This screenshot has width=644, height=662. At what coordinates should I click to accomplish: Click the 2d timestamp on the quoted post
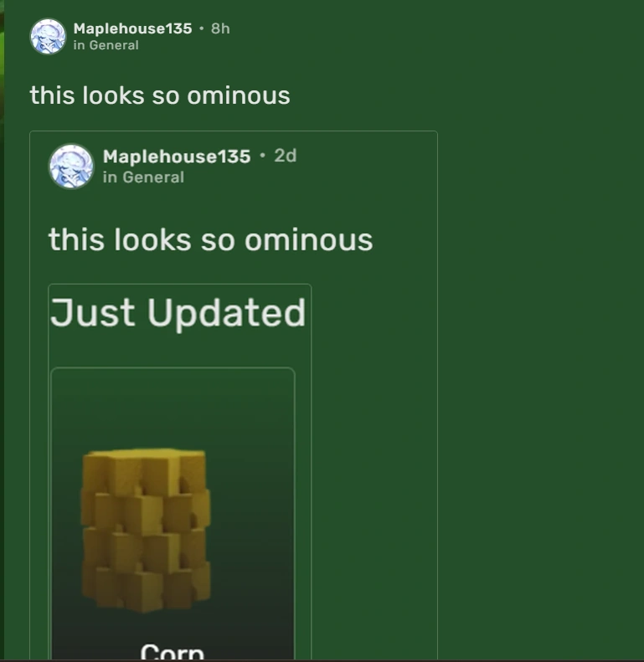click(x=286, y=156)
